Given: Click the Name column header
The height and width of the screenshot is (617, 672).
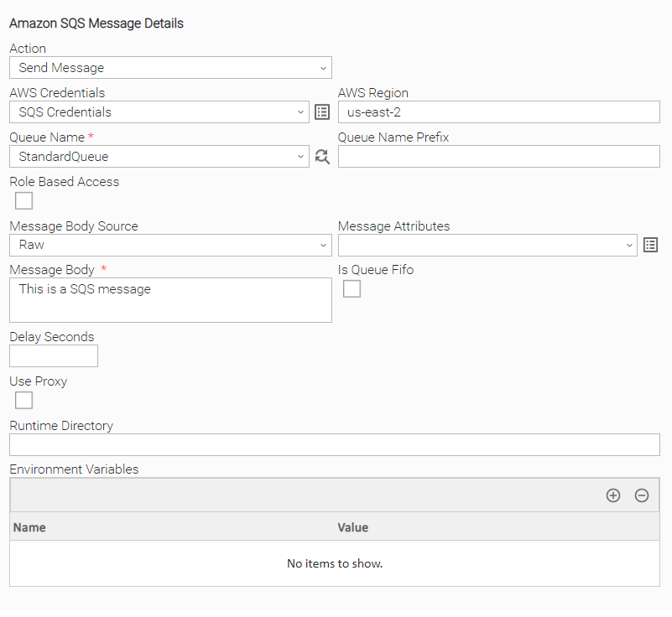Looking at the screenshot, I should point(29,527).
